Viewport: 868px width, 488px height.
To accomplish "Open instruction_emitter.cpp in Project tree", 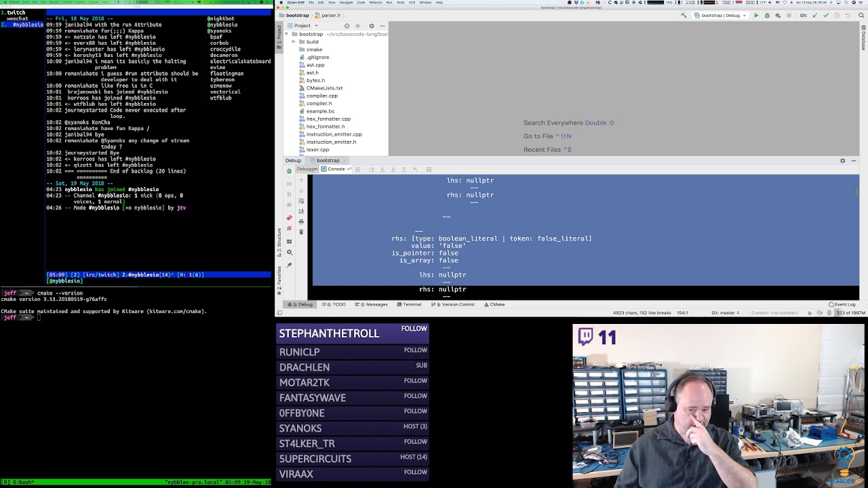I will coord(334,134).
